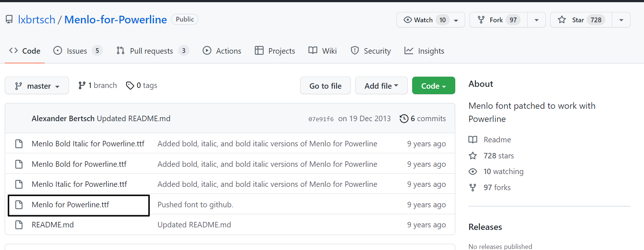The height and width of the screenshot is (250, 644).
Task: Click the eye icon beside 10 watching
Action: click(473, 172)
